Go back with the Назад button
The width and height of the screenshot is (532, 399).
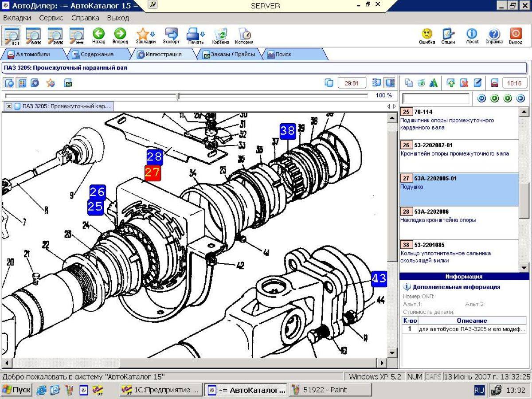pyautogui.click(x=98, y=36)
